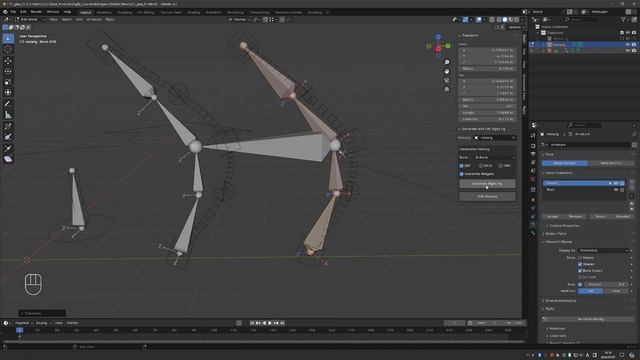Switch viewport shading to Solid mode
The image size is (640, 360).
click(505, 19)
